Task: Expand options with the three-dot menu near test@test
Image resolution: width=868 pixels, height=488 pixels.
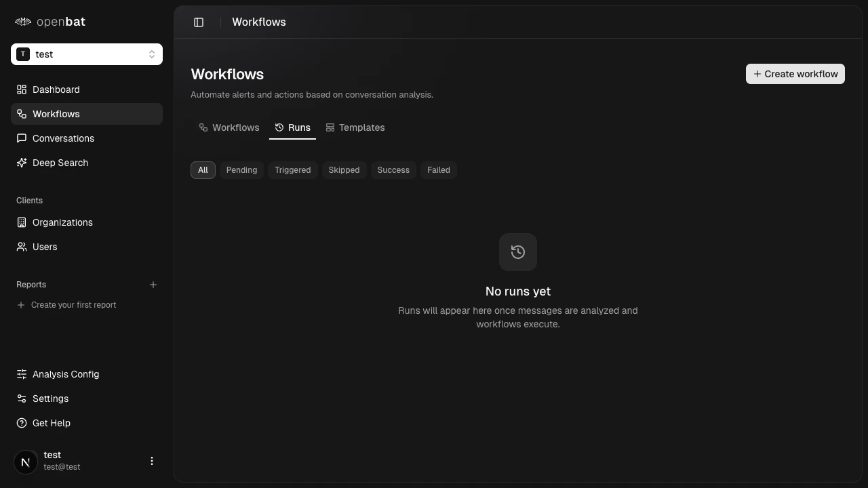Action: click(x=152, y=461)
